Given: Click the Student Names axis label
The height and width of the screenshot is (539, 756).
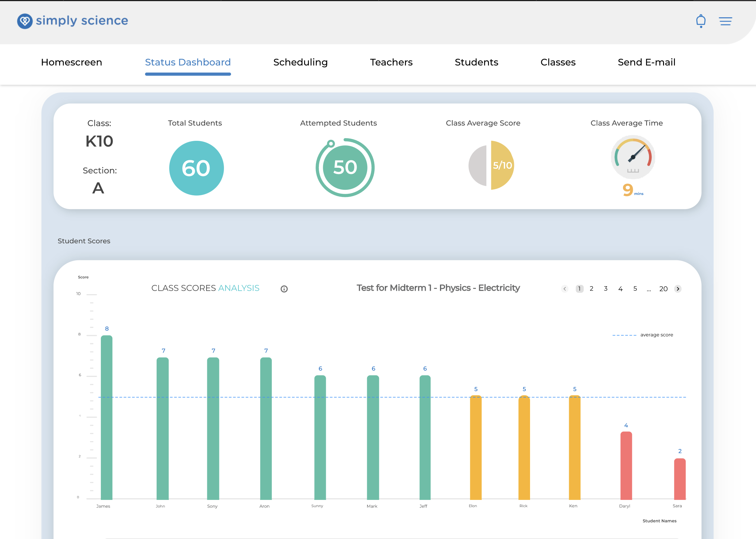Looking at the screenshot, I should click(x=659, y=521).
